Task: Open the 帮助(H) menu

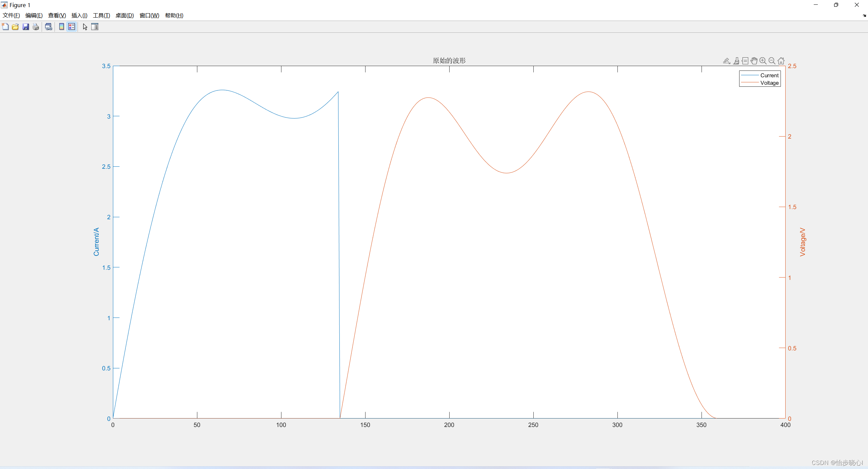Action: [x=174, y=15]
